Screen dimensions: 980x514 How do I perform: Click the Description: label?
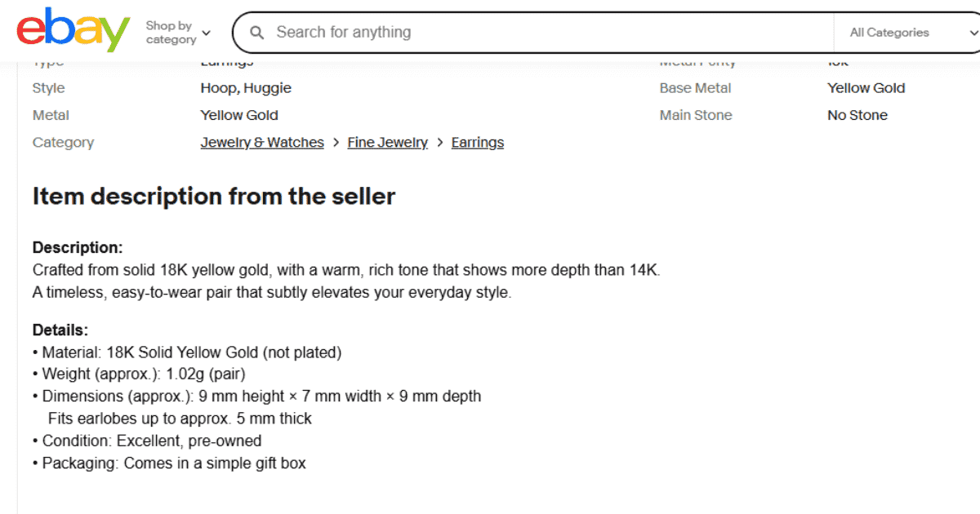point(78,247)
